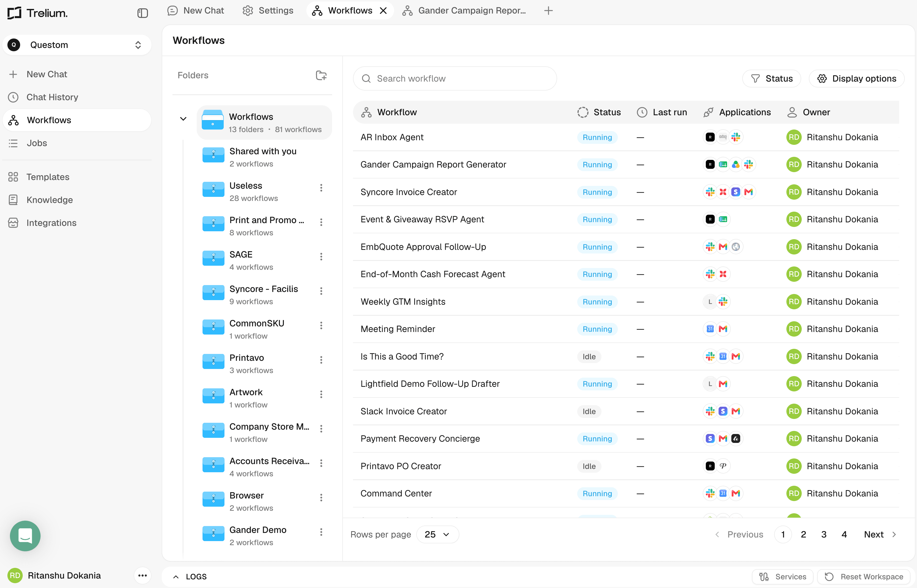Open the Status filter

pos(772,79)
